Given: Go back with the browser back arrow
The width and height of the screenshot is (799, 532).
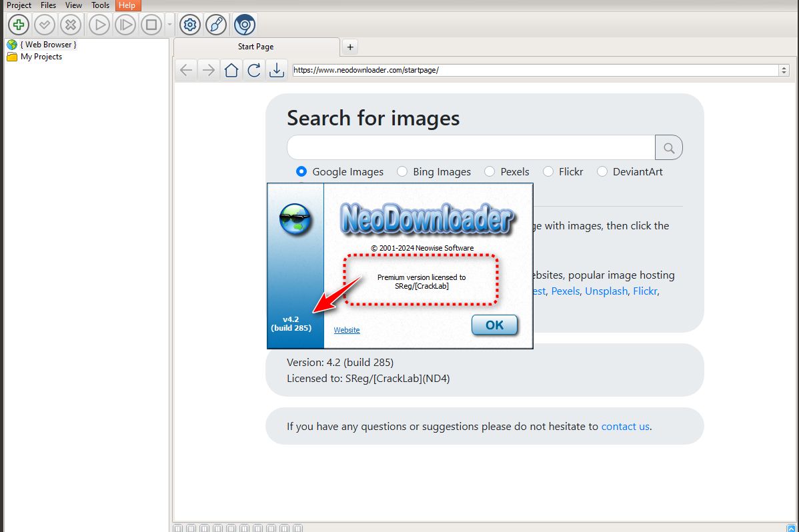Looking at the screenshot, I should tap(187, 70).
